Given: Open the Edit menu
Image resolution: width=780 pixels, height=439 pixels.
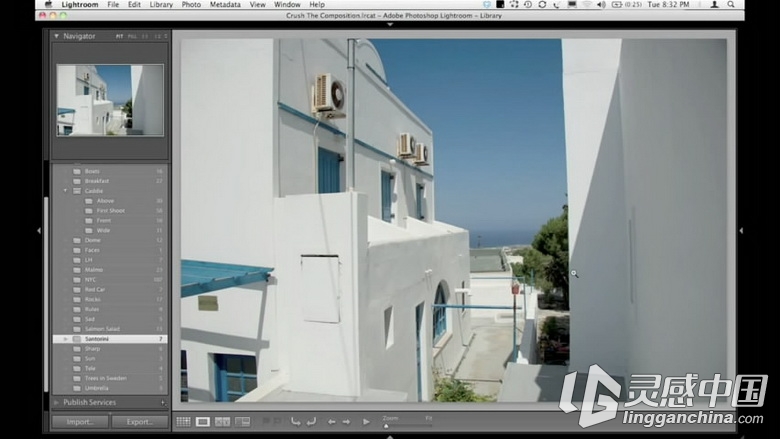Looking at the screenshot, I should [x=134, y=4].
